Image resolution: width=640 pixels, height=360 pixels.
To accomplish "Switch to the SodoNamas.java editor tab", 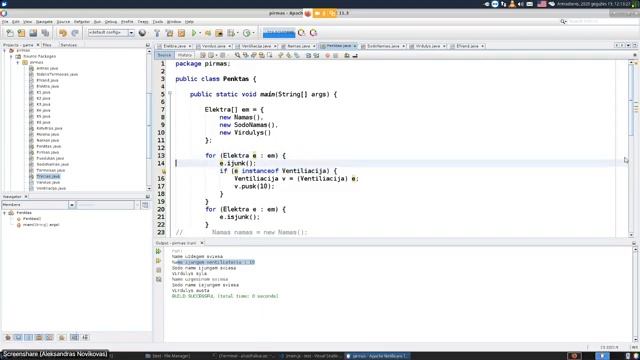I will pyautogui.click(x=383, y=46).
